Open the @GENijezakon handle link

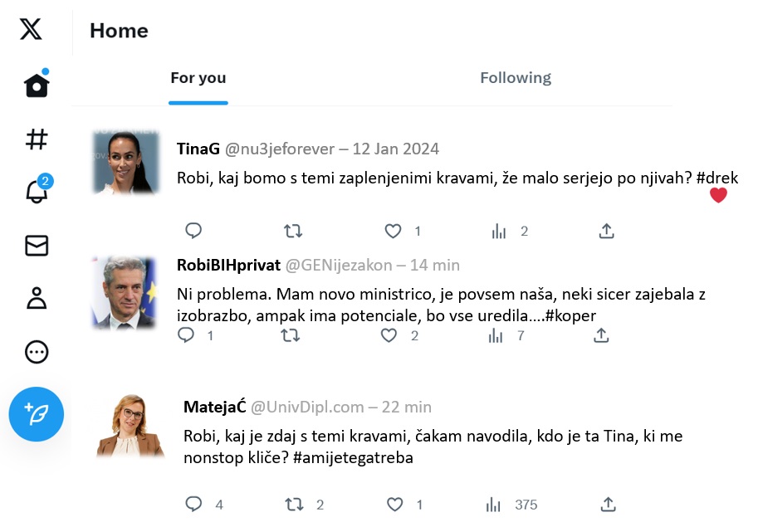tap(338, 266)
